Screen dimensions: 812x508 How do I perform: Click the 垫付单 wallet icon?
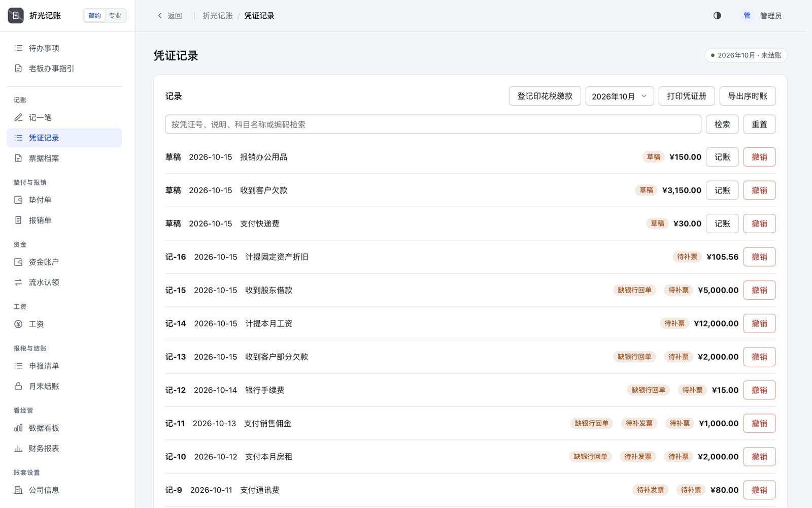pos(18,200)
